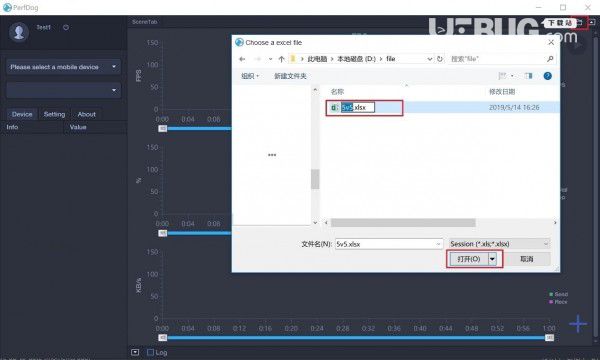
Task: Go back in the file dialog
Action: coord(242,59)
